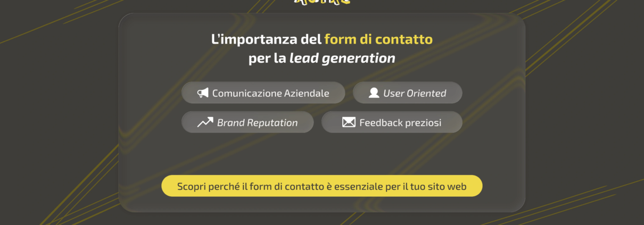The width and height of the screenshot is (644, 225).
Task: Click dark background left of the card
Action: tap(59, 117)
